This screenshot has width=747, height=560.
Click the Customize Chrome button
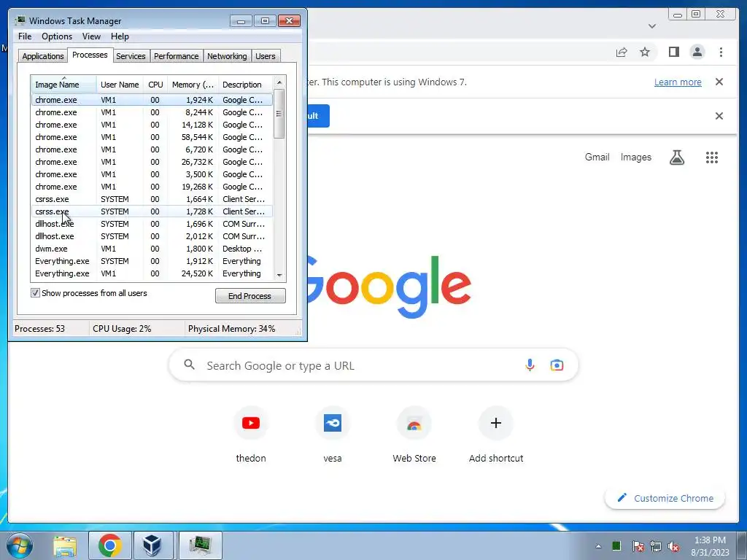tap(665, 498)
